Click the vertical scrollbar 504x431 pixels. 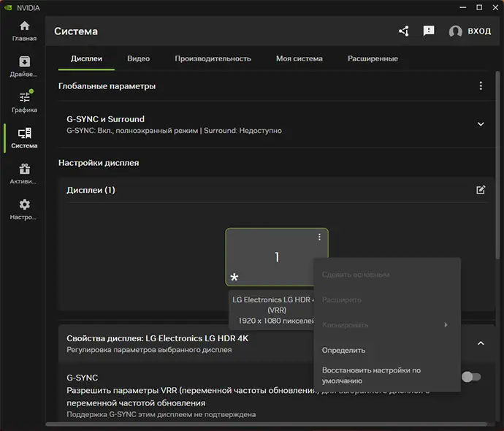pos(497,164)
